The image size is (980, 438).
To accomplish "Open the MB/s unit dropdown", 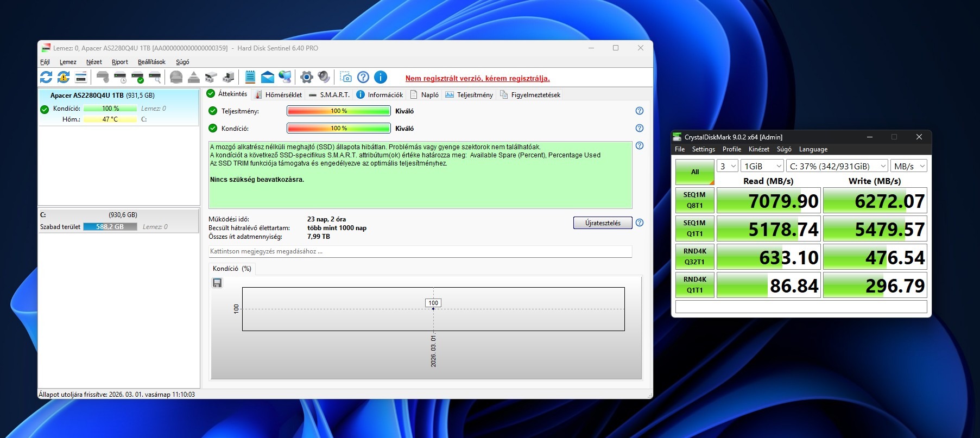I will pos(909,166).
